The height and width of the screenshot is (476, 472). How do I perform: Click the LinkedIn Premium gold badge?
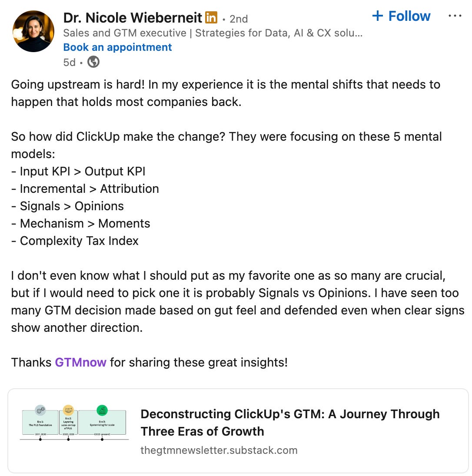click(211, 17)
